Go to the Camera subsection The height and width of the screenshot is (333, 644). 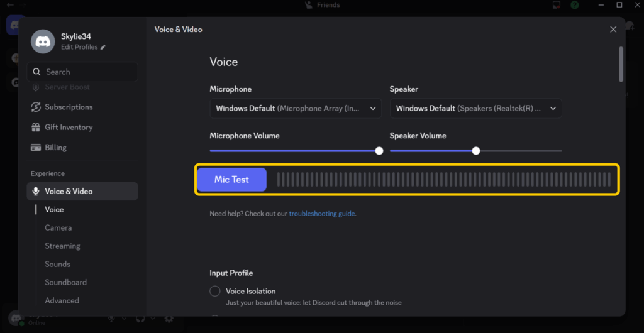tap(58, 227)
